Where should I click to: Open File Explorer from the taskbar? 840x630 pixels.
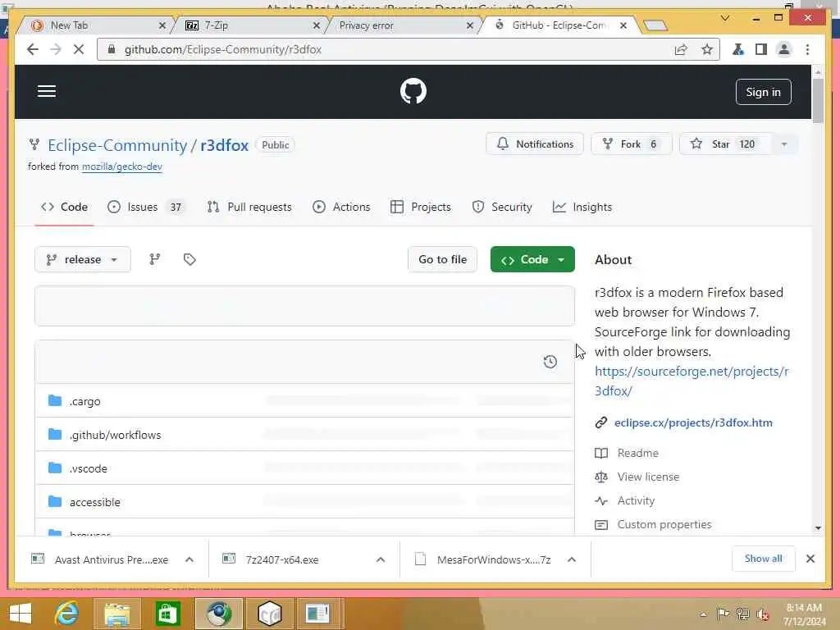click(116, 614)
